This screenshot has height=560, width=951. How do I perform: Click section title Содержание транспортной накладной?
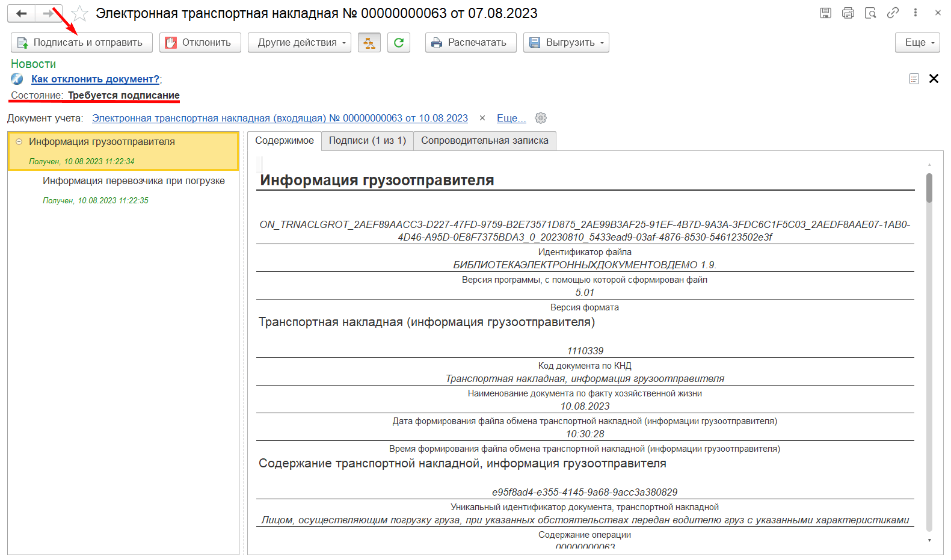[463, 463]
